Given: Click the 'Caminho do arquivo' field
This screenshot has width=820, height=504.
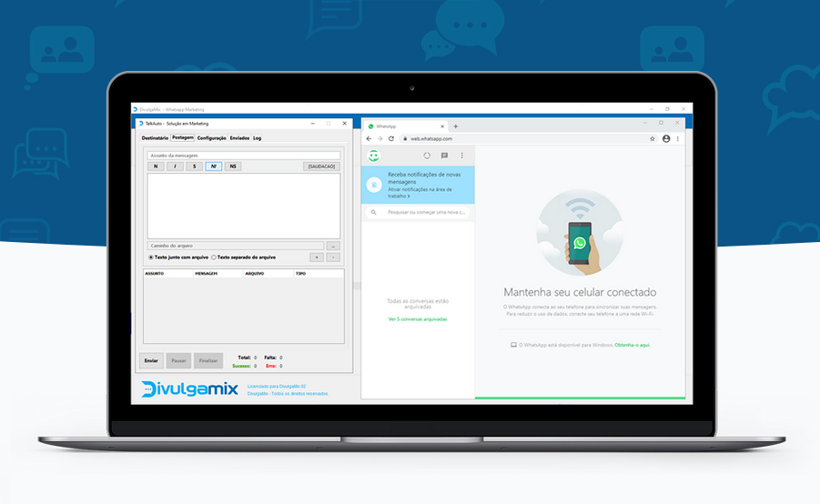Looking at the screenshot, I should pyautogui.click(x=236, y=246).
